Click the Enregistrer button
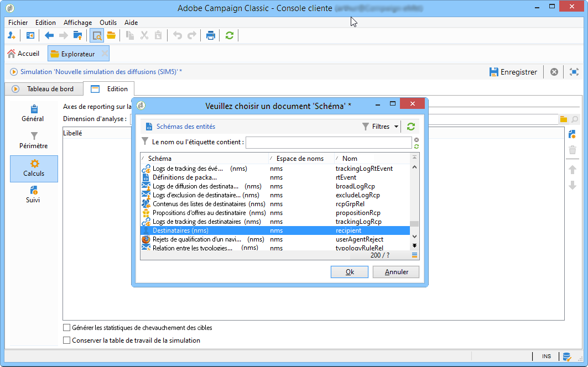Screen dimensions: 588x367 coord(513,72)
